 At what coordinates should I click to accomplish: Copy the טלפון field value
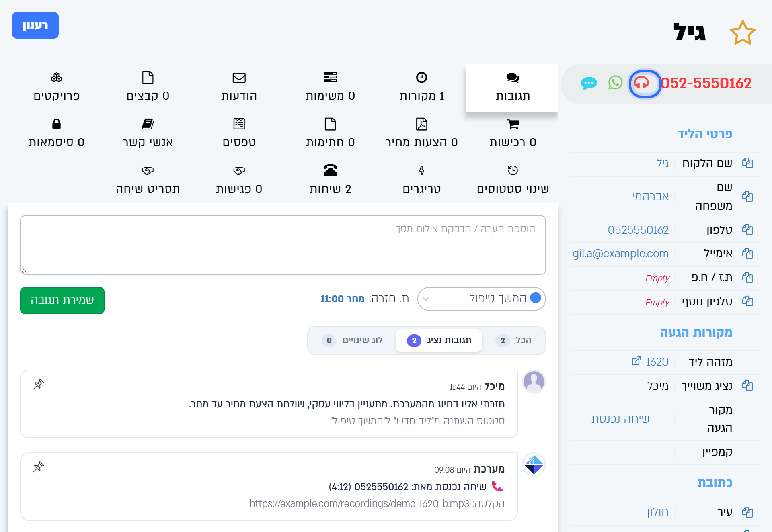coord(747,230)
